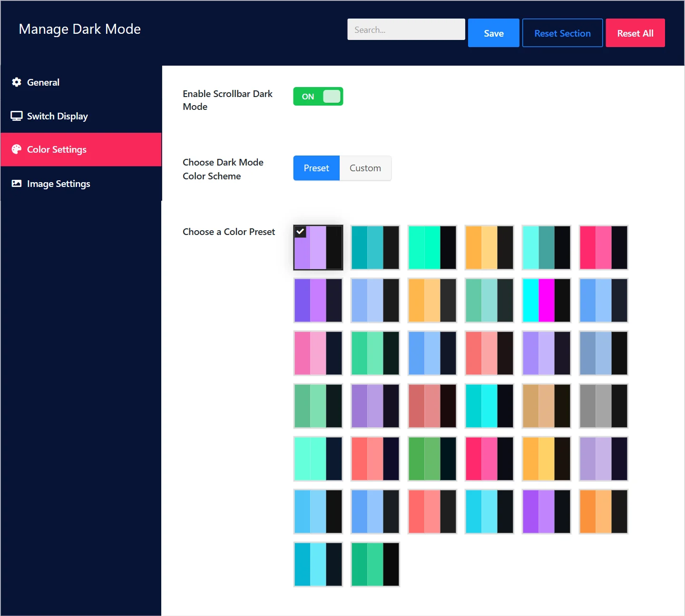The width and height of the screenshot is (685, 616).
Task: Select the pink preset in the third row
Action: [x=318, y=353]
